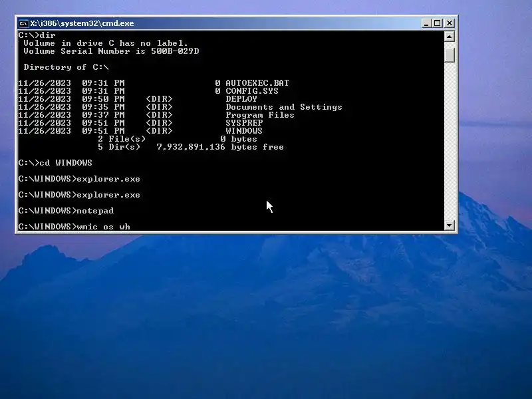Click the scrollbar up arrow
Viewport: 532px width, 399px height.
point(450,37)
